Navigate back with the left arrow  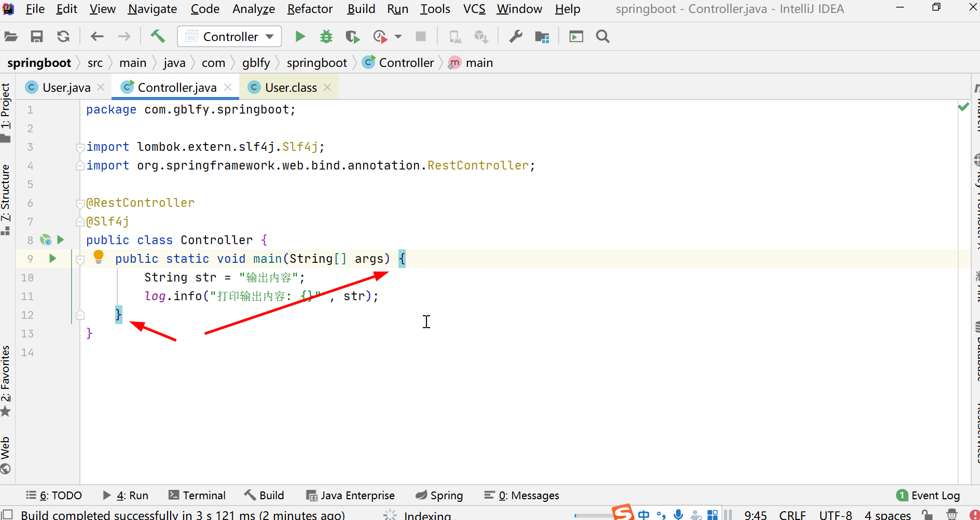pos(97,36)
